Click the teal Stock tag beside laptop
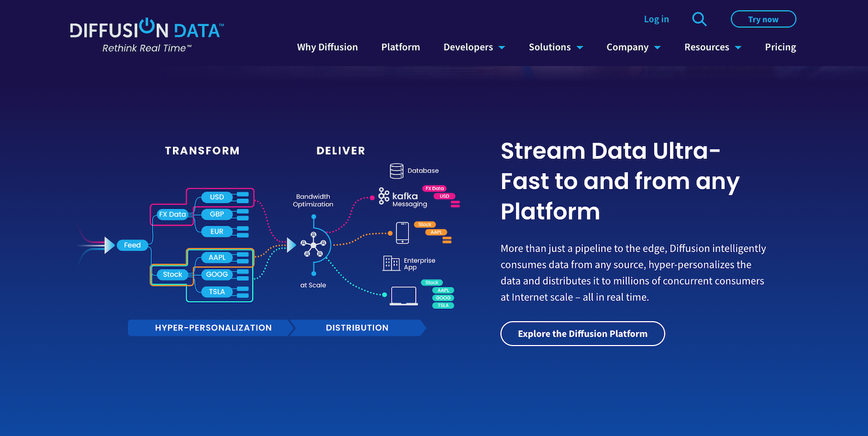 coord(432,282)
